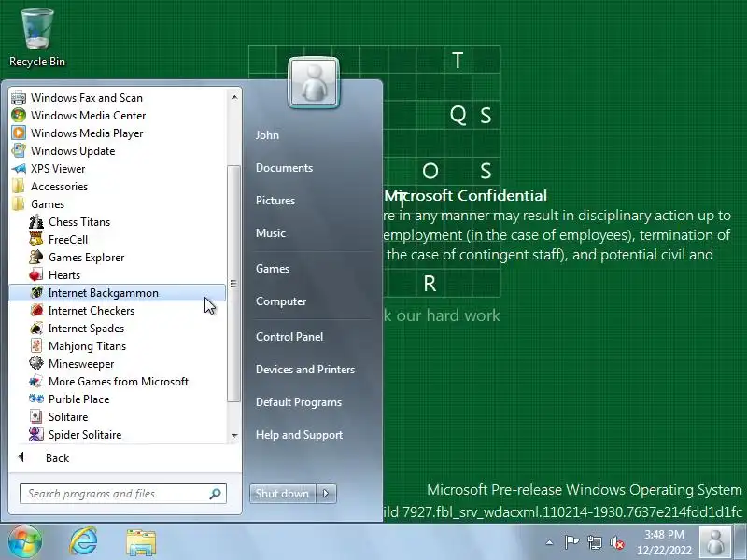Image resolution: width=747 pixels, height=560 pixels.
Task: Launch Windows Media Center icon
Action: (x=19, y=115)
